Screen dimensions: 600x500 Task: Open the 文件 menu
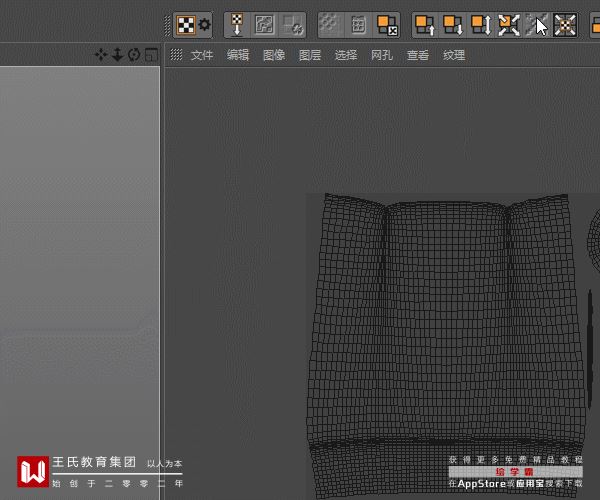point(202,55)
